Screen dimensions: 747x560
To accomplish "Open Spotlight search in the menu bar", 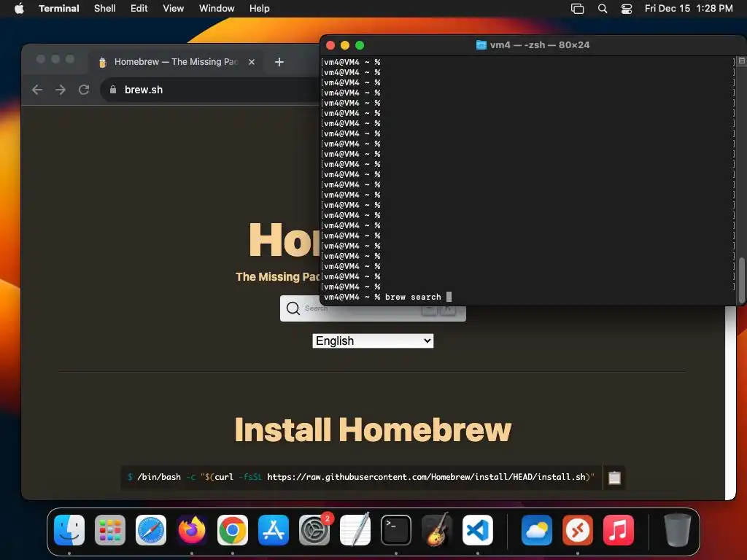I will [603, 9].
